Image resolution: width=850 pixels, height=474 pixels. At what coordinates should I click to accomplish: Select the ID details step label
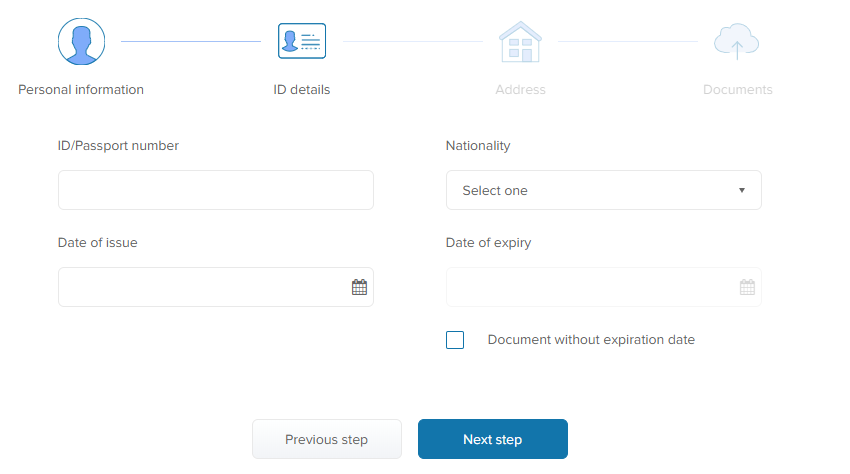pyautogui.click(x=301, y=89)
